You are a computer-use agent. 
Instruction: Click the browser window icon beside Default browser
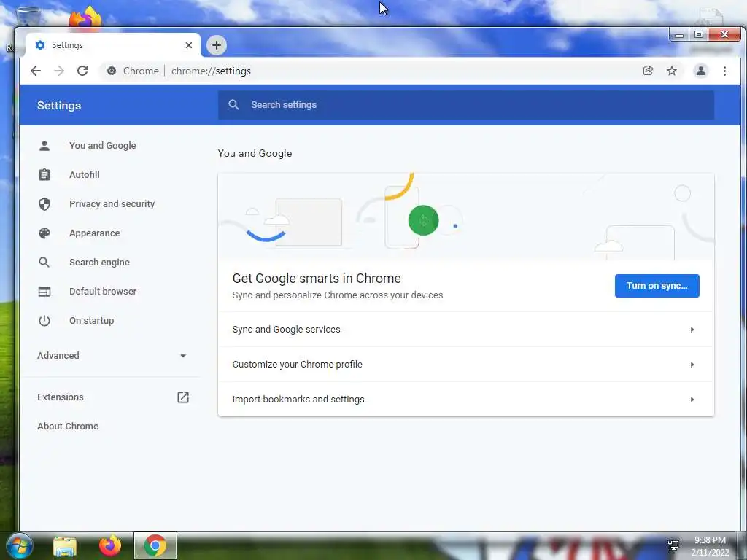click(44, 292)
